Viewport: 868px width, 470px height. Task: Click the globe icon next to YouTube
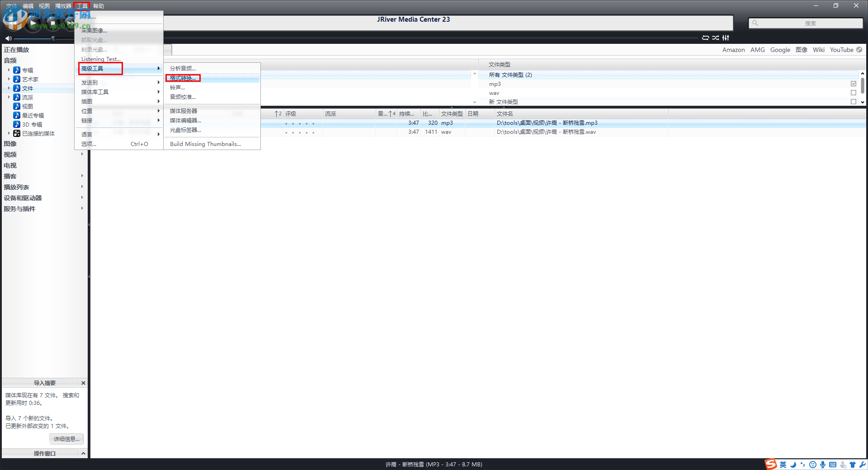[859, 50]
